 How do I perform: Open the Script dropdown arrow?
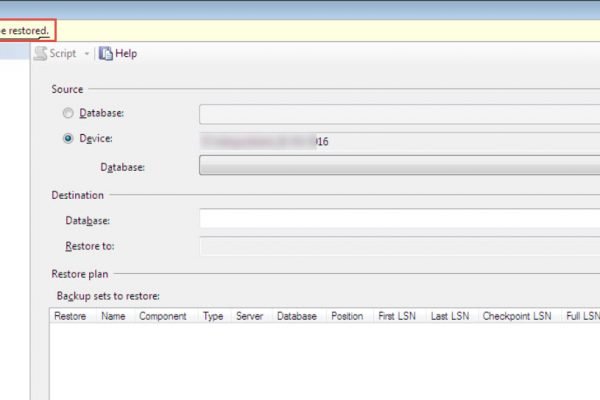(x=87, y=54)
